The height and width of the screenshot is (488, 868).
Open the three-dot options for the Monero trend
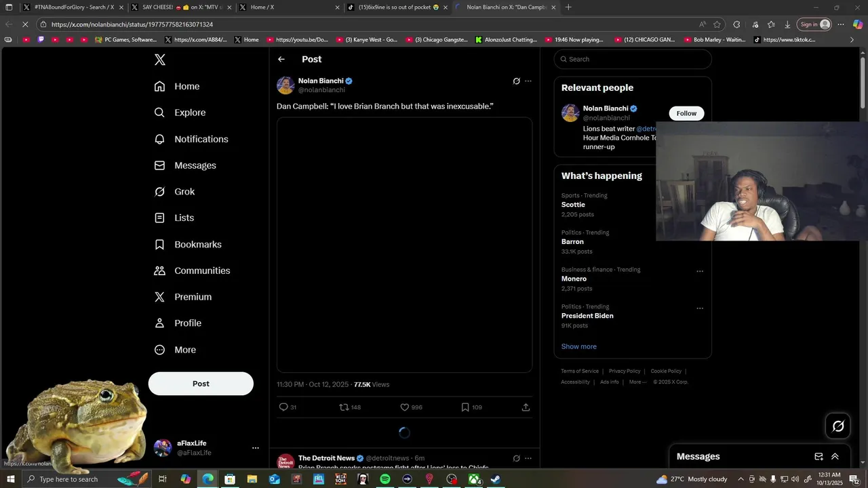(700, 271)
